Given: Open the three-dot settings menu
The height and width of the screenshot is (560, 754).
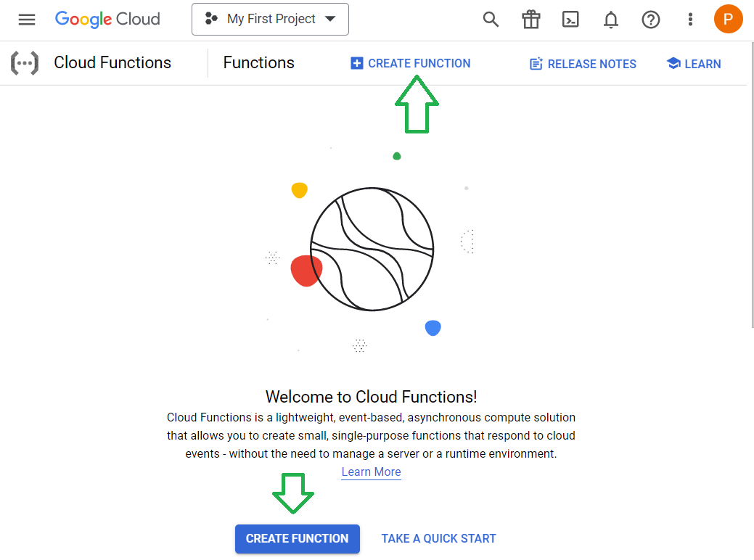Looking at the screenshot, I should point(690,20).
